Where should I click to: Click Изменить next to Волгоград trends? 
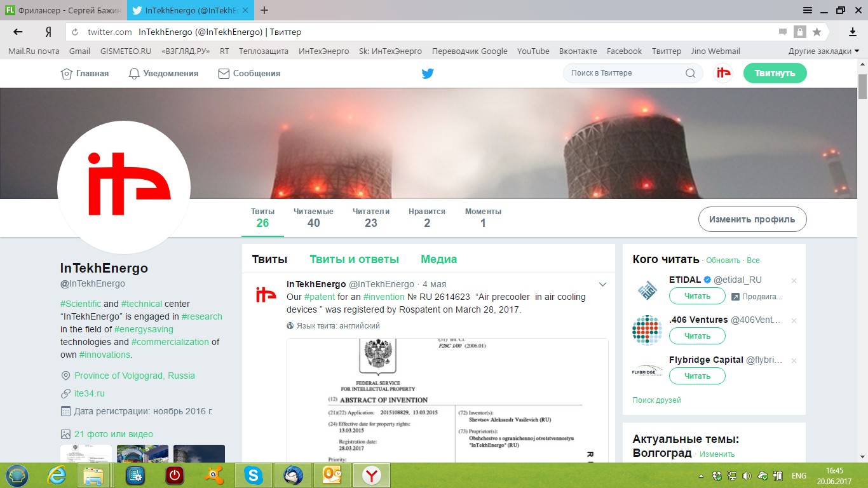[717, 454]
